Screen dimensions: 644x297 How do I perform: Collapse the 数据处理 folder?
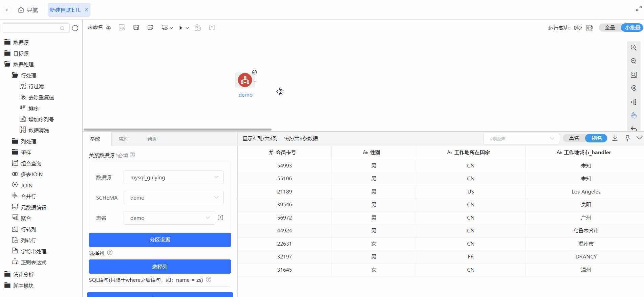click(x=19, y=64)
